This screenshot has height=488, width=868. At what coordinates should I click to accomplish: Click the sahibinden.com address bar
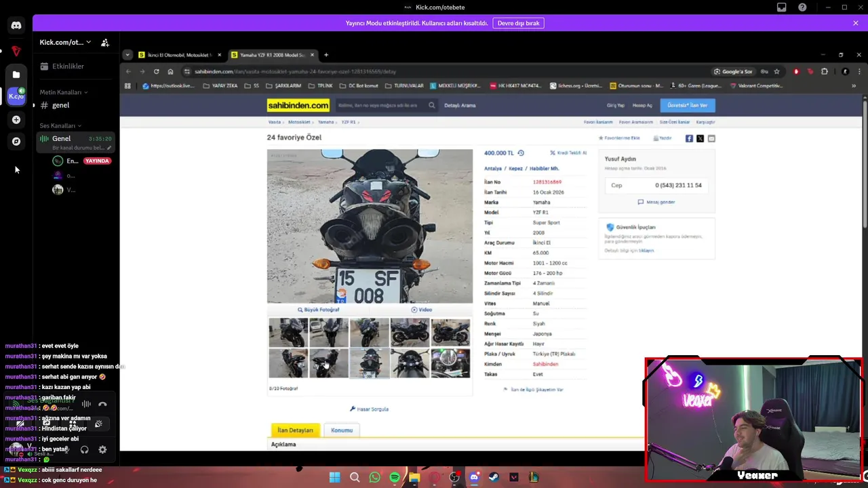[x=448, y=71]
